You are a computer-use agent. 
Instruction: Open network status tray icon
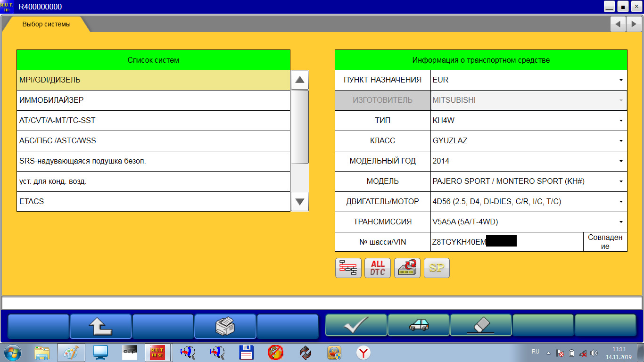point(583,353)
